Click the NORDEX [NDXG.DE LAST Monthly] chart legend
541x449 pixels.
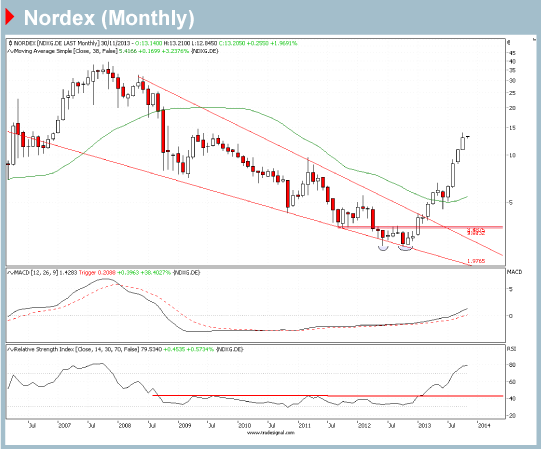[153, 43]
